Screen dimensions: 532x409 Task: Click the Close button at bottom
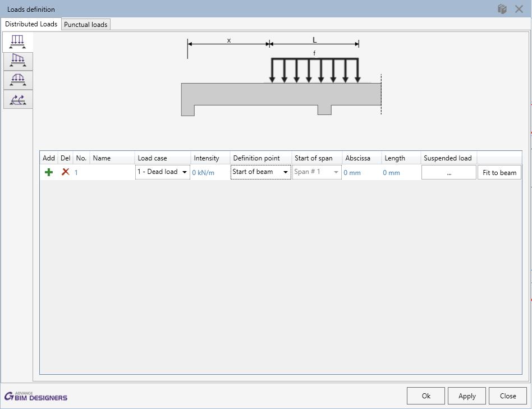pos(507,396)
